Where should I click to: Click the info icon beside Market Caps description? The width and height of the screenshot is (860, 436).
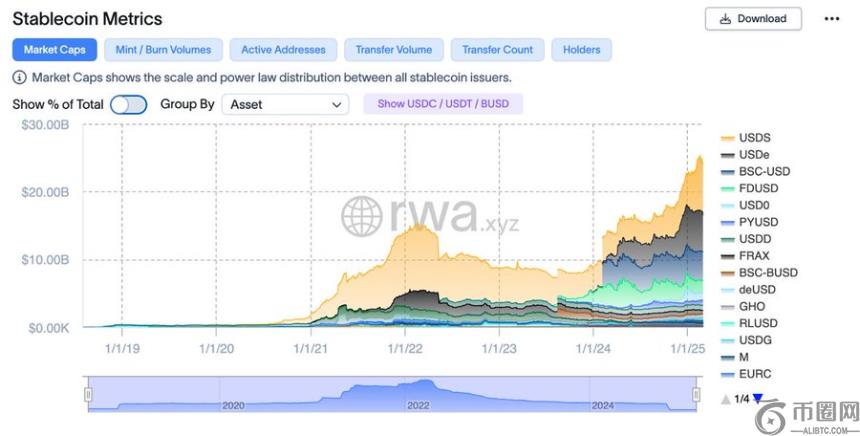pyautogui.click(x=20, y=77)
